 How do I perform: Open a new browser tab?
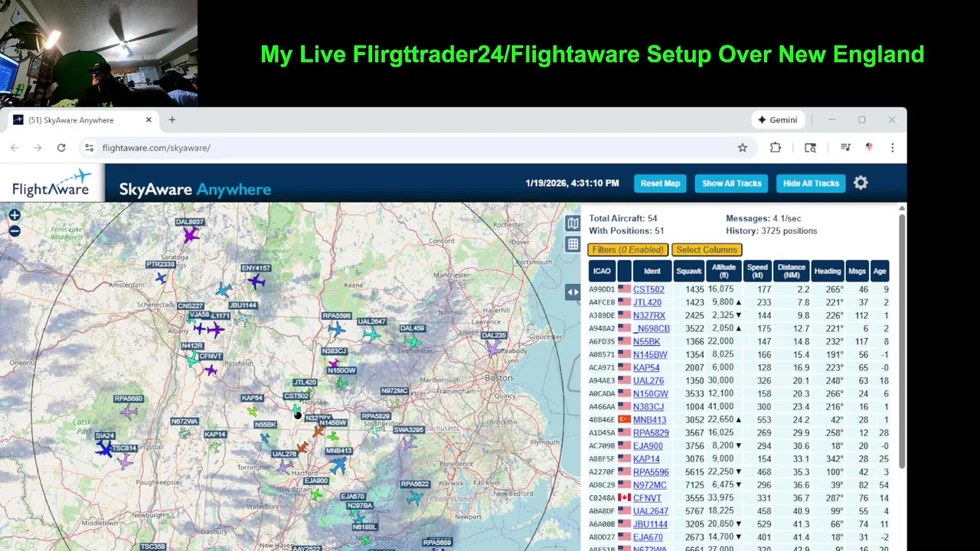pos(172,120)
